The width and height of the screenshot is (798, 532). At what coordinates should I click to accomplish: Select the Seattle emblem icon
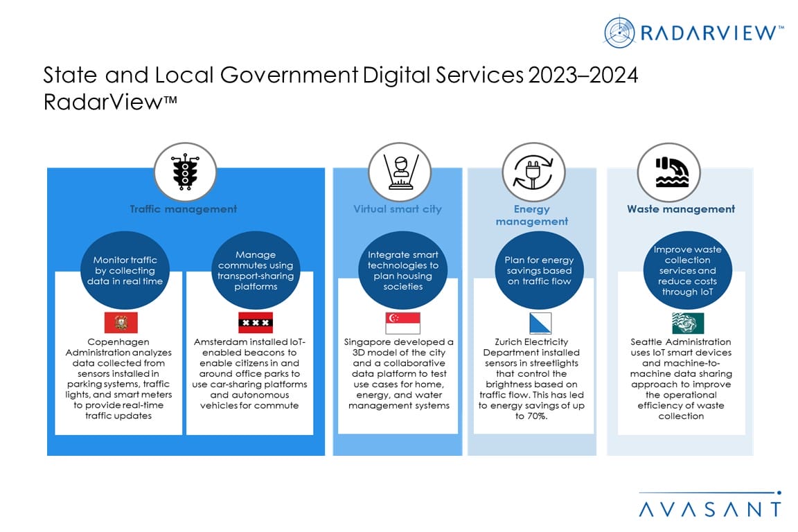point(687,323)
